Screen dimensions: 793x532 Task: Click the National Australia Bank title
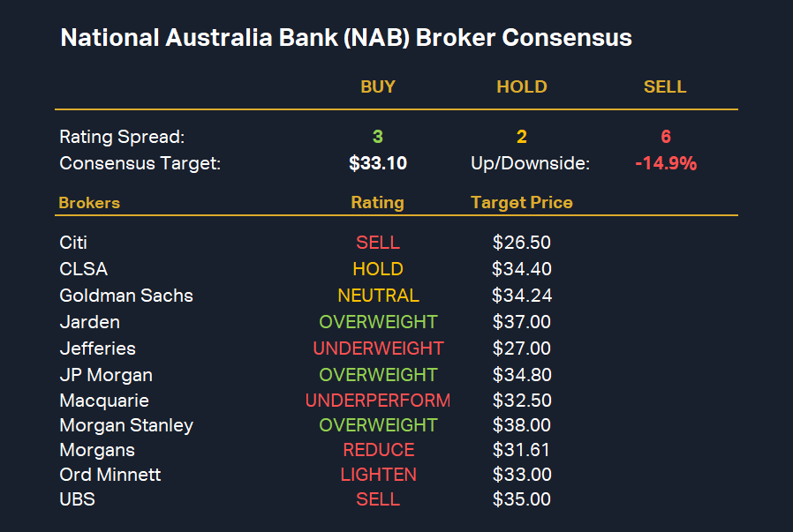click(x=346, y=39)
